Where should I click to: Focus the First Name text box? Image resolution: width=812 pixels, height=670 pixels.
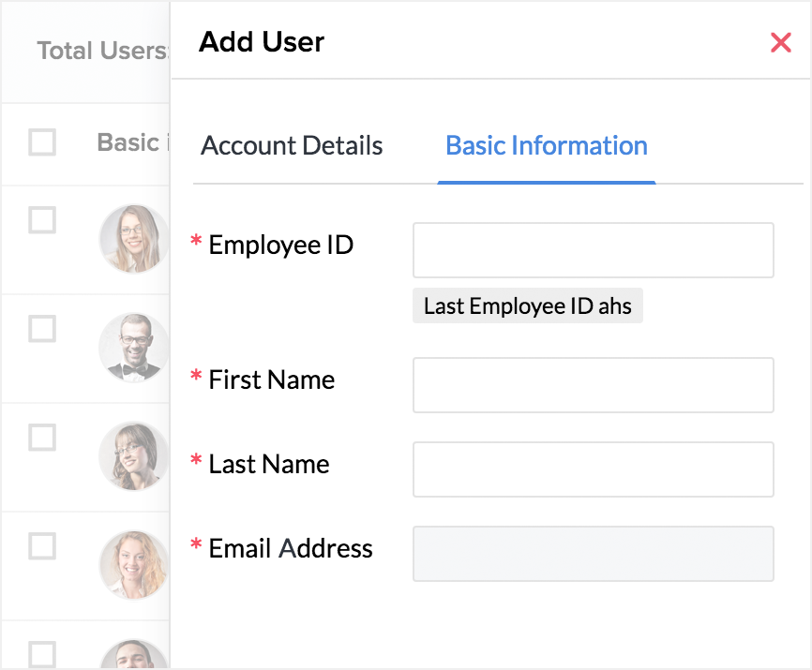pyautogui.click(x=593, y=385)
